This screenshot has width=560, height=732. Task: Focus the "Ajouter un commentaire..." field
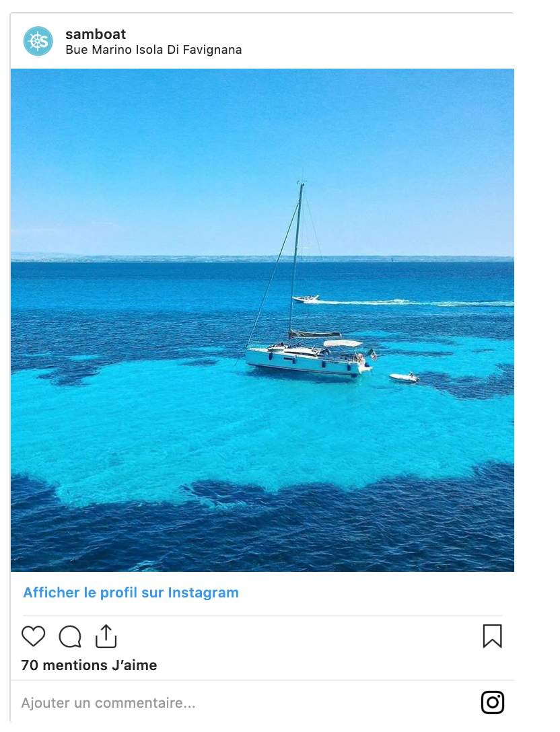(202, 703)
